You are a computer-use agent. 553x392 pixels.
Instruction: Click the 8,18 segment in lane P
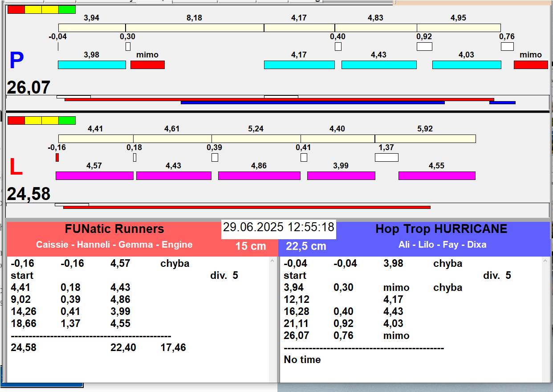[195, 28]
